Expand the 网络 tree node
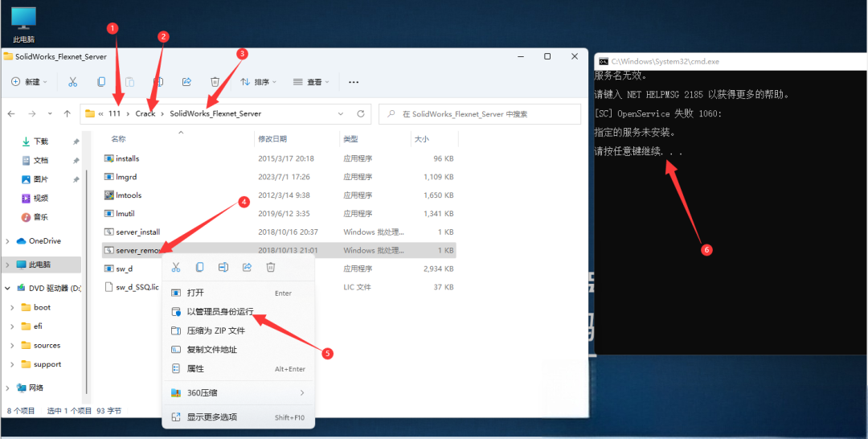 click(x=8, y=388)
